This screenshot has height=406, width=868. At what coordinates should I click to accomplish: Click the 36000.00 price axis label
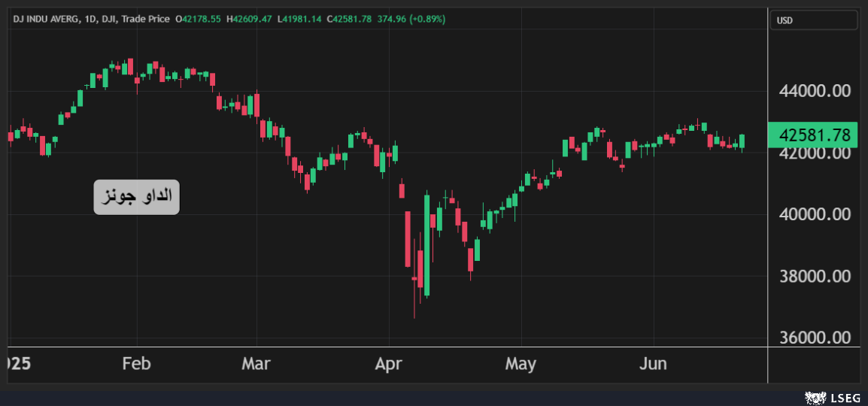pyautogui.click(x=815, y=338)
